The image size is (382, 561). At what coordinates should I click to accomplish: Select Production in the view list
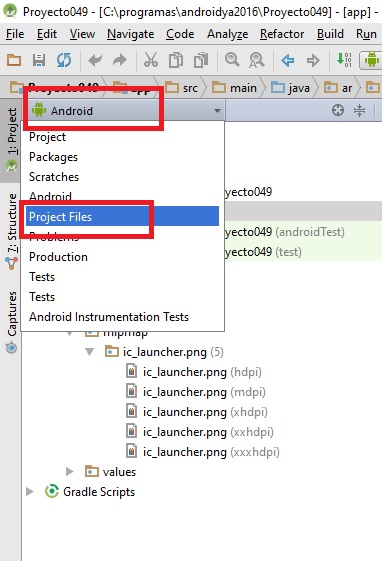point(122,257)
